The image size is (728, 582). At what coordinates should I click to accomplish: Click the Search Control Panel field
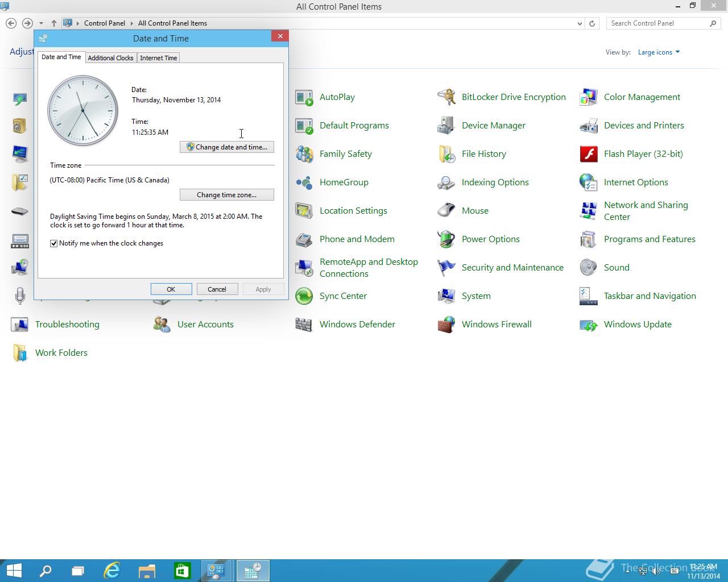(657, 23)
